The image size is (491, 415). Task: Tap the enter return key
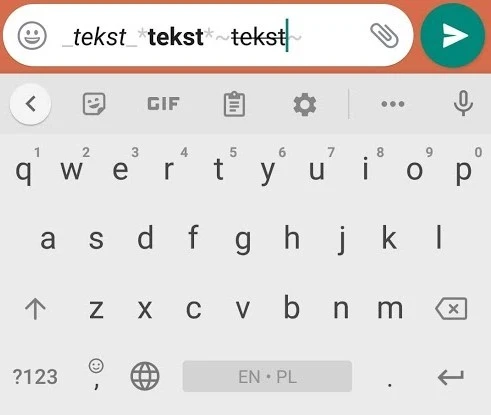click(x=451, y=377)
